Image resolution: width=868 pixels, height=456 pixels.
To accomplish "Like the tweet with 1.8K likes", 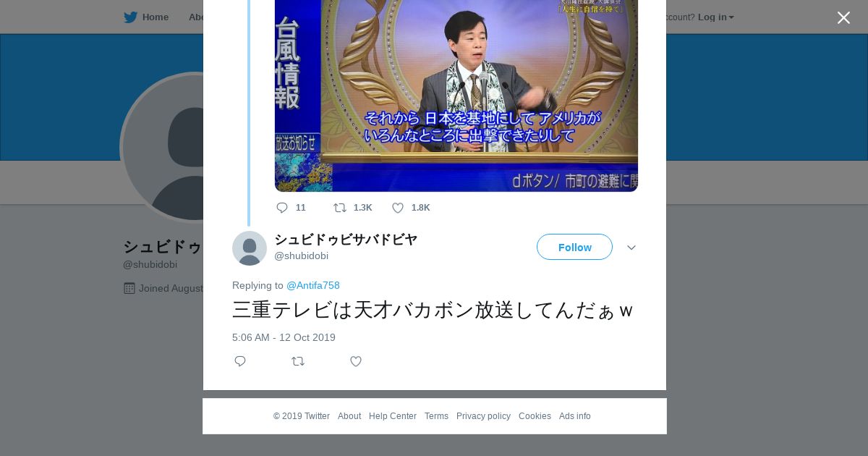I will [x=398, y=208].
